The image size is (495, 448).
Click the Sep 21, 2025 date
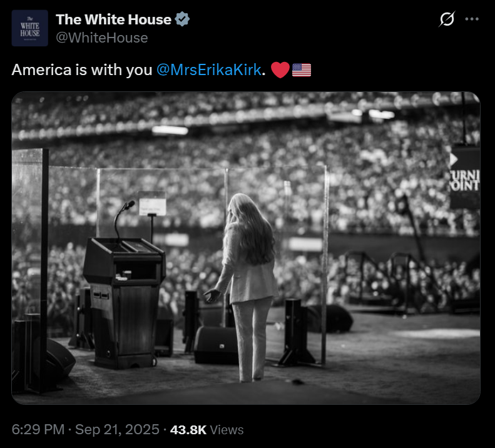click(117, 429)
